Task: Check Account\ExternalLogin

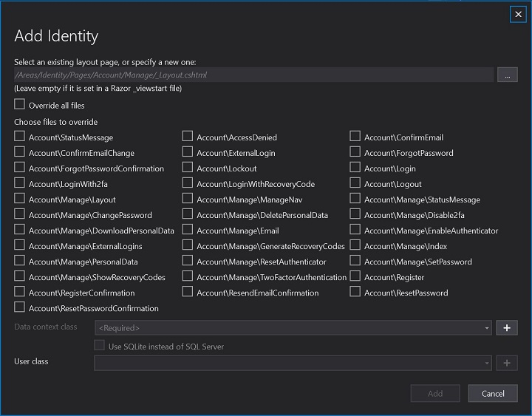Action: click(187, 151)
